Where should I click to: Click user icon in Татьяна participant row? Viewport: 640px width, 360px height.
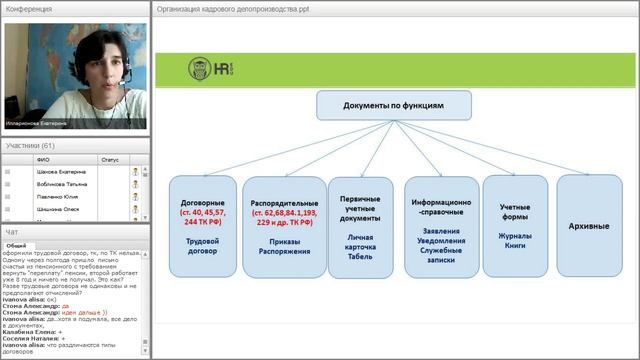(136, 184)
